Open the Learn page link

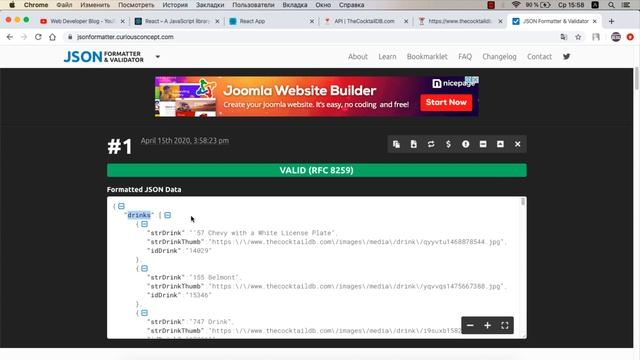387,57
